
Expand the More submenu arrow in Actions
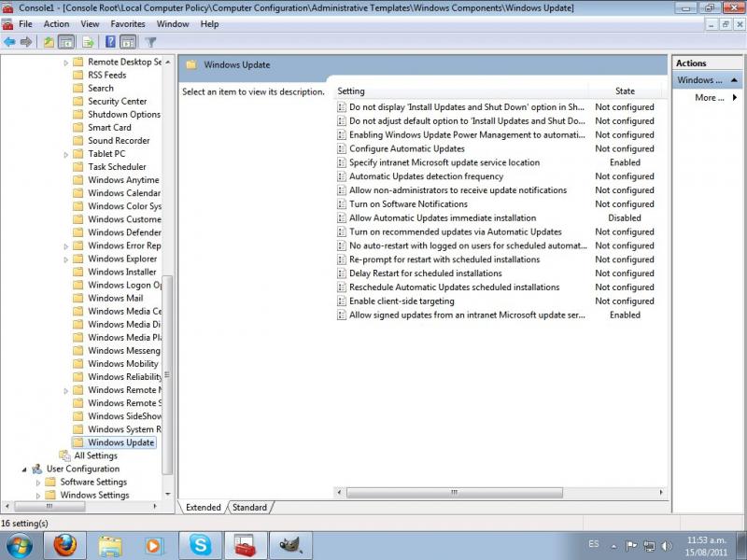[735, 97]
